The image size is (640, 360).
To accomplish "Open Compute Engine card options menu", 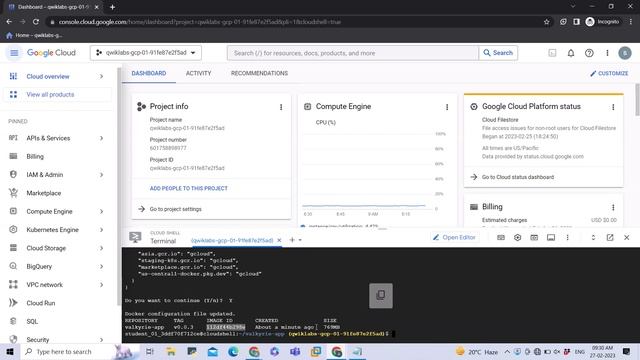I will [x=447, y=107].
